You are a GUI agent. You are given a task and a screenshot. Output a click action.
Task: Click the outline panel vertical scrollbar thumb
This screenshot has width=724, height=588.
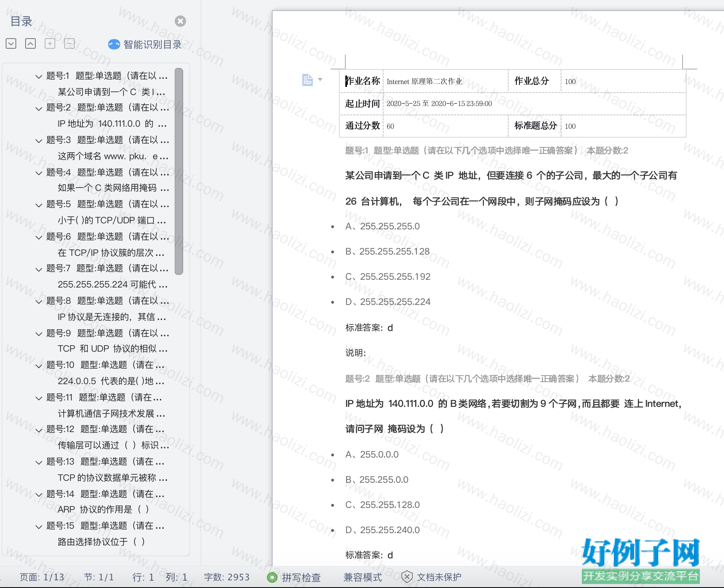click(x=179, y=171)
